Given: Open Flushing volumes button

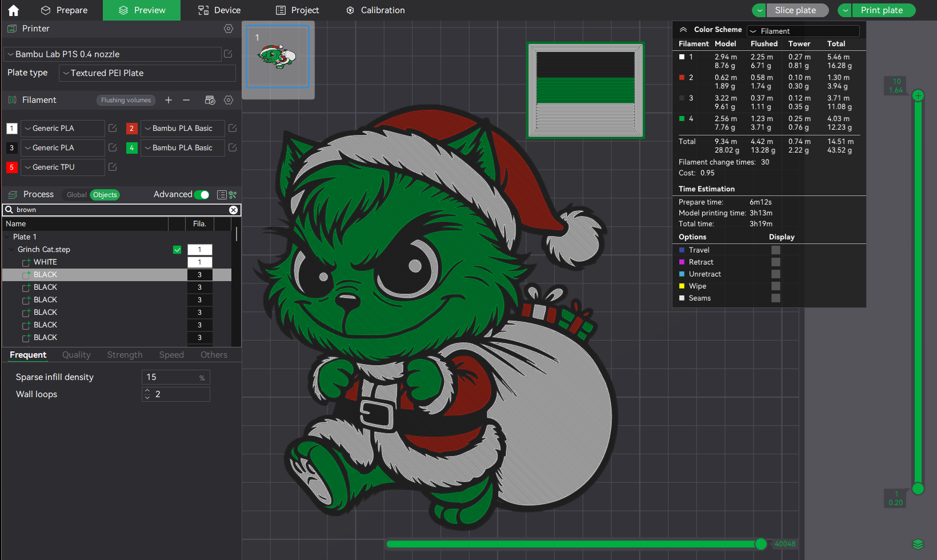Looking at the screenshot, I should 126,100.
